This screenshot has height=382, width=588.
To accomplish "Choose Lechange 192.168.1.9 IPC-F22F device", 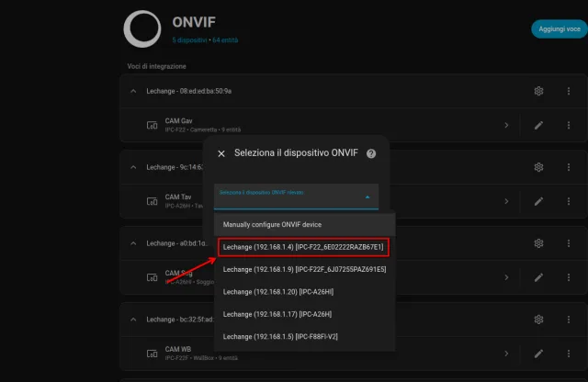I will click(x=304, y=270).
